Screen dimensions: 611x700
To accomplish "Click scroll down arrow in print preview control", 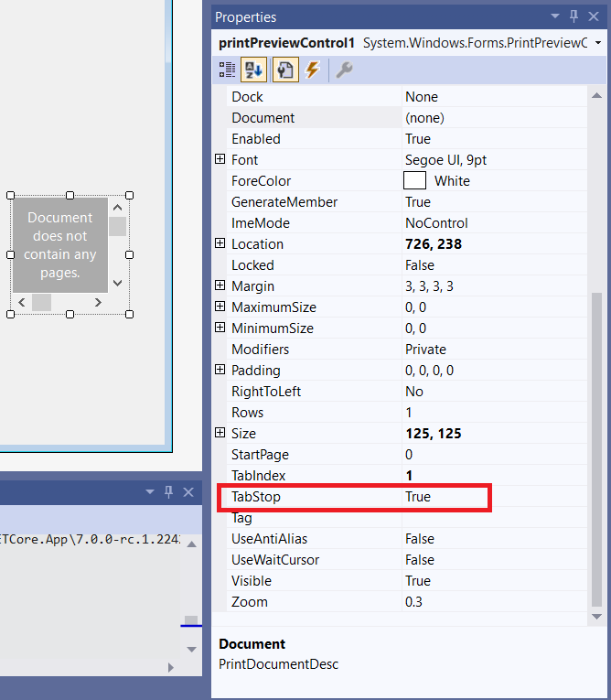I will click(x=117, y=283).
